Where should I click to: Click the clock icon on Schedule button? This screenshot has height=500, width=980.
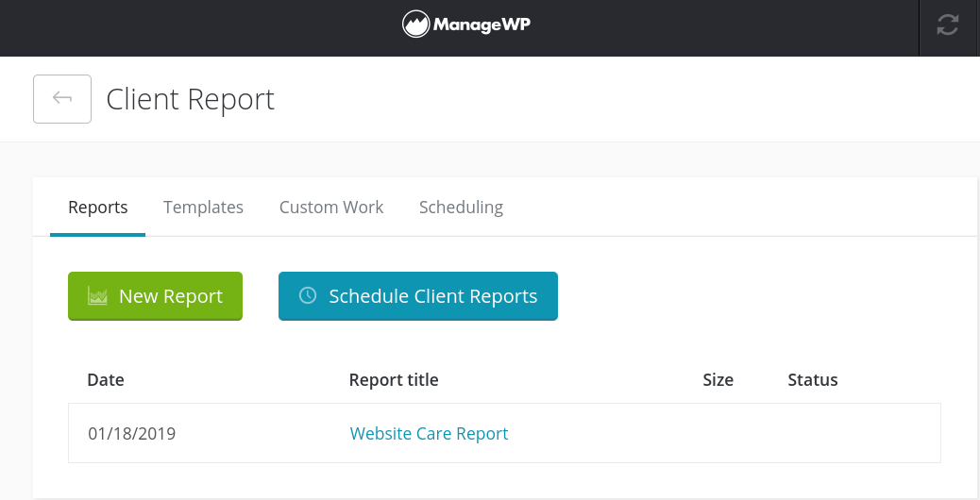[x=308, y=295]
